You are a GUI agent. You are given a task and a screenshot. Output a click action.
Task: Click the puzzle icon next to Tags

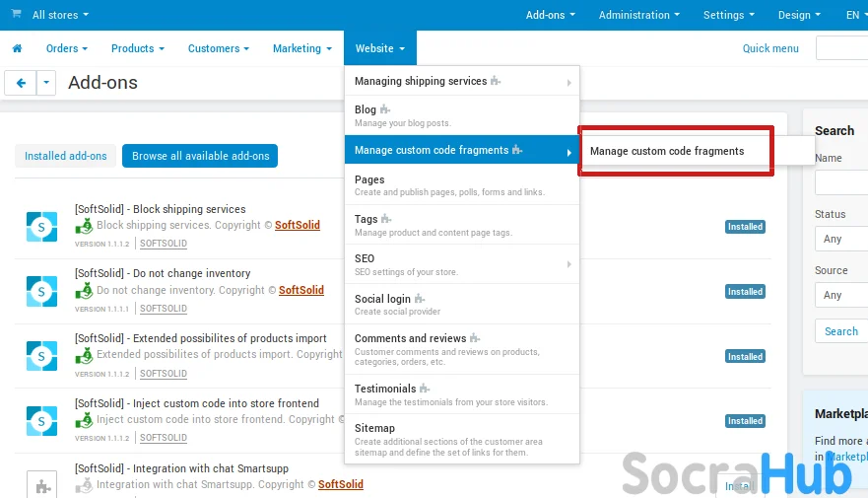[386, 219]
